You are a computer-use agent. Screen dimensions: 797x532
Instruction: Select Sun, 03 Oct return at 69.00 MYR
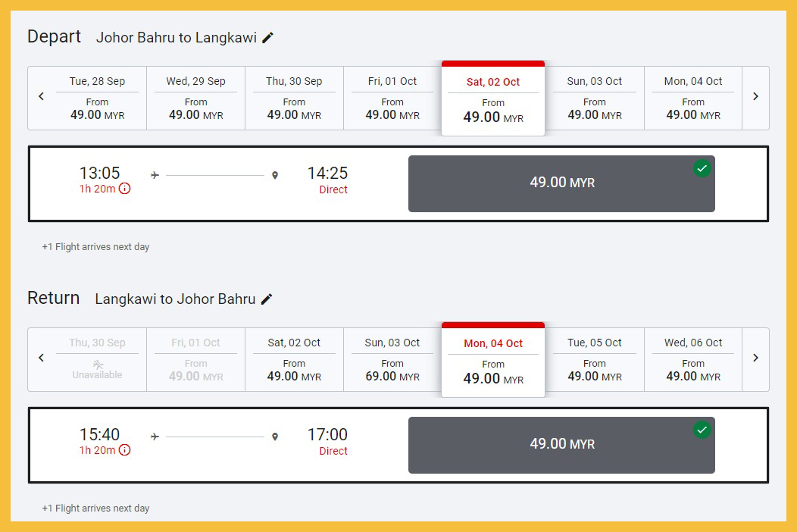tap(392, 360)
